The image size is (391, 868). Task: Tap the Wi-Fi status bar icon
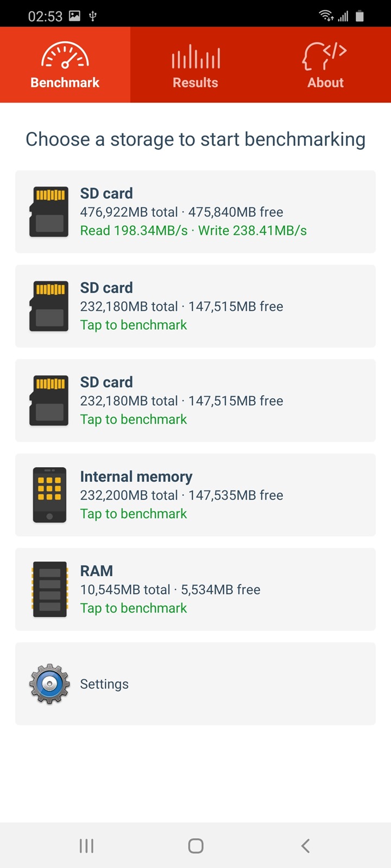click(x=326, y=16)
